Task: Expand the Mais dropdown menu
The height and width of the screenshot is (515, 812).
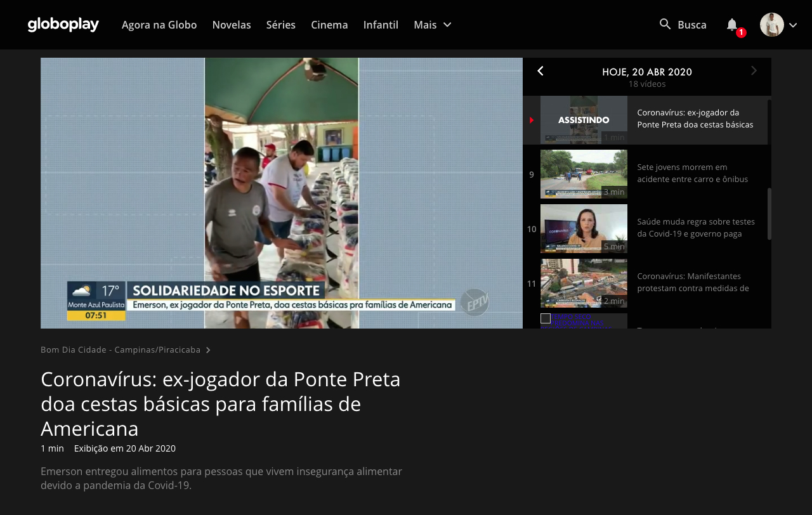Action: pos(433,25)
